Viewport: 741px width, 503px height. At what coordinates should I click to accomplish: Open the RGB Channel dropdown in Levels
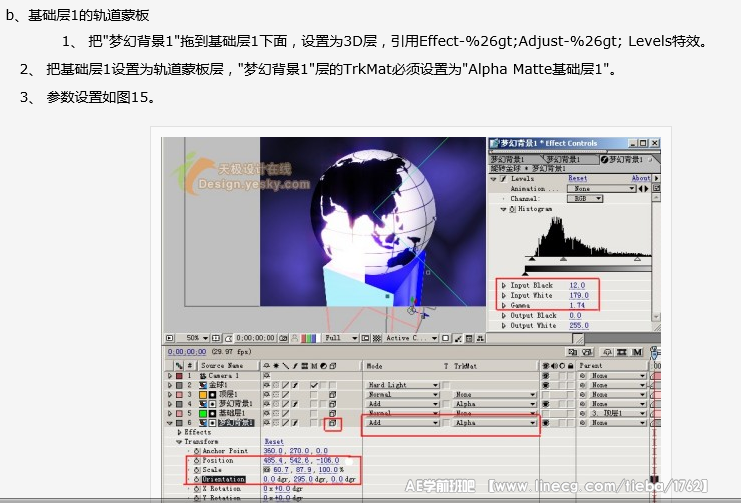pyautogui.click(x=585, y=199)
